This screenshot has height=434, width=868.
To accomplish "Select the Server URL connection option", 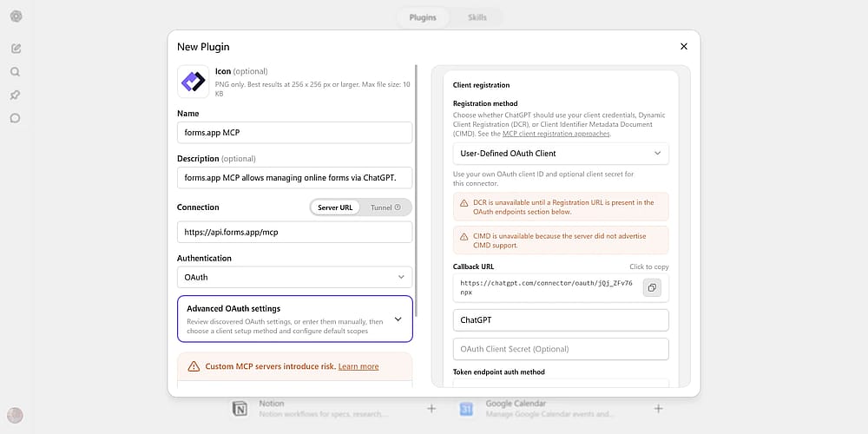I will tap(335, 207).
